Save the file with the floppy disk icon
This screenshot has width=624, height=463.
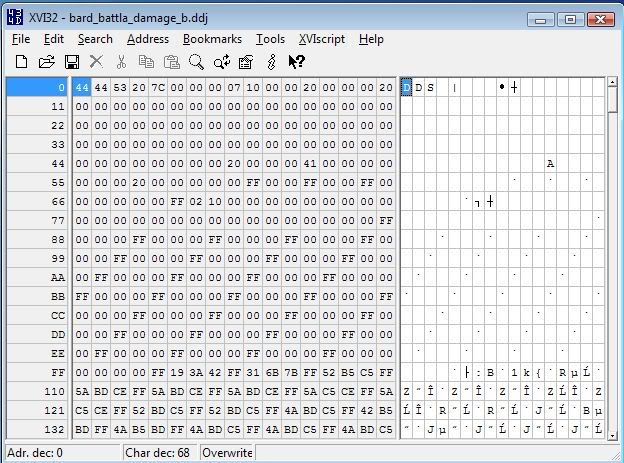point(72,62)
